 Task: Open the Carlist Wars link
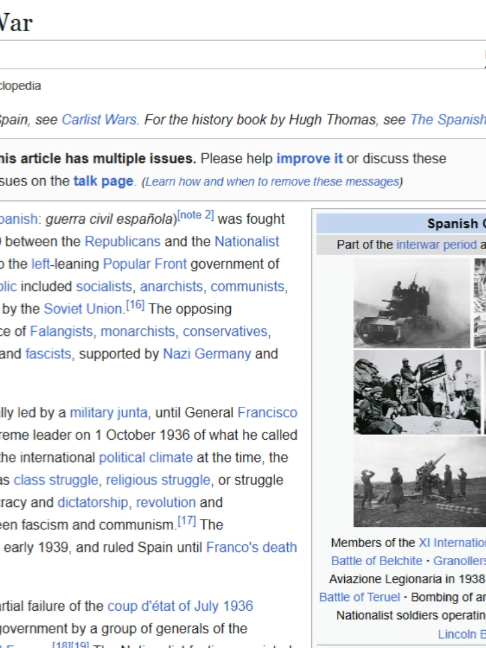click(x=99, y=120)
